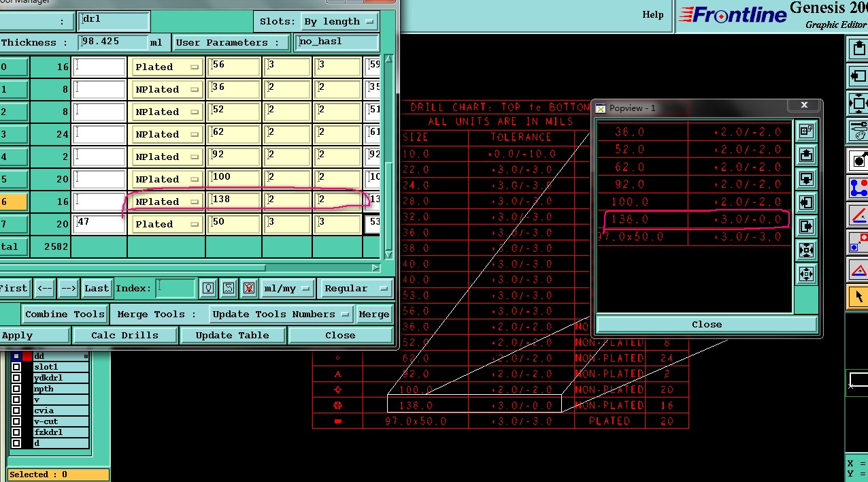Toggle checkbox for layer ydkdrl

pyautogui.click(x=16, y=378)
